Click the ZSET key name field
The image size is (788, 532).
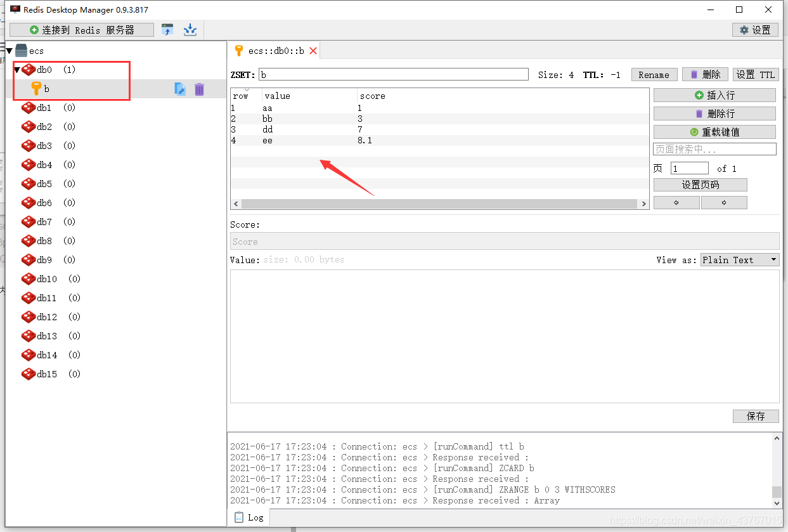click(x=393, y=75)
